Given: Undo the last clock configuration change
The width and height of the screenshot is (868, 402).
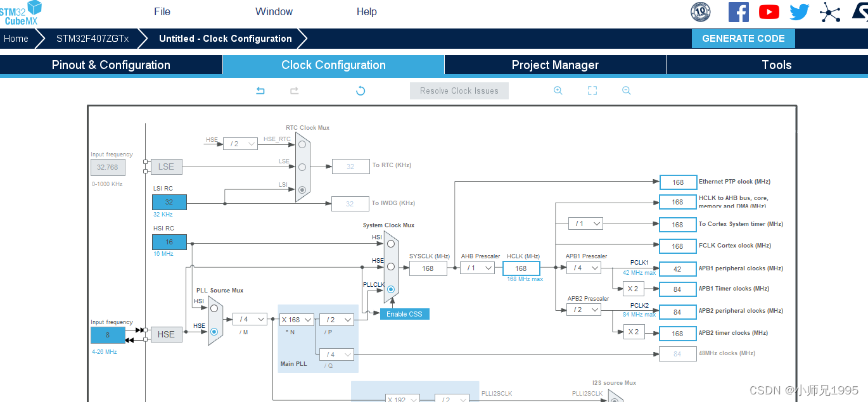Looking at the screenshot, I should pyautogui.click(x=260, y=91).
